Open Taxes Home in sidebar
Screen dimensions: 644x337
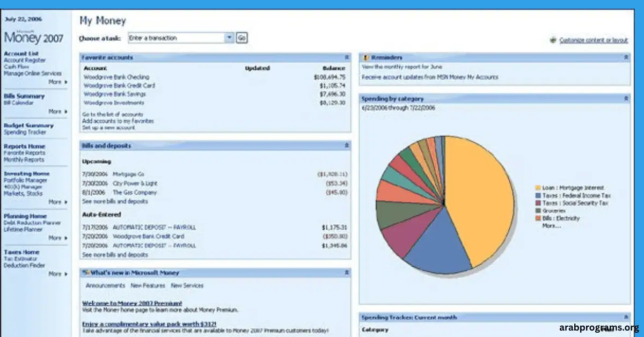tap(21, 252)
